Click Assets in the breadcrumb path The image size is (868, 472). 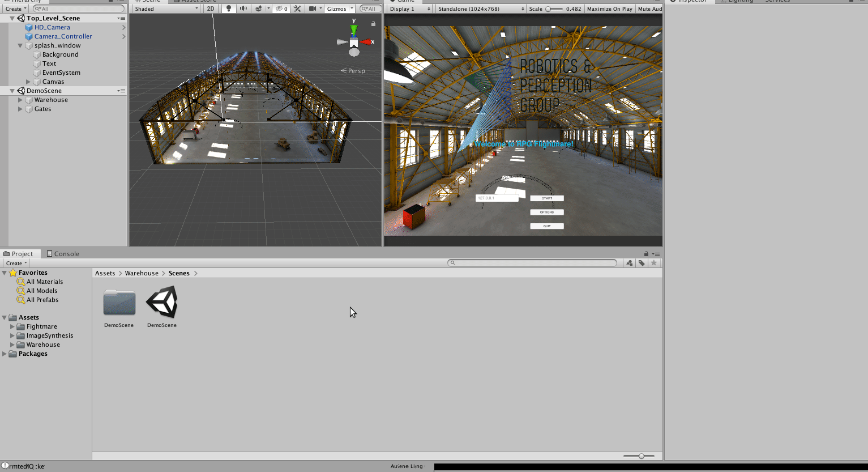click(105, 273)
